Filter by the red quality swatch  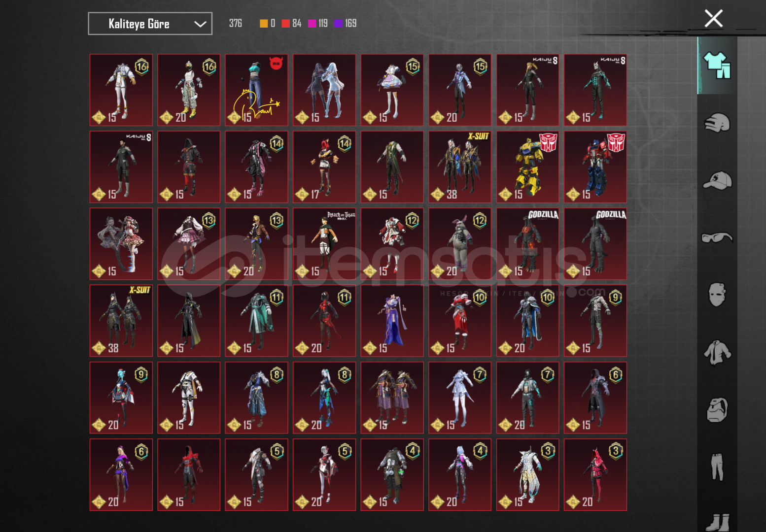(x=286, y=23)
